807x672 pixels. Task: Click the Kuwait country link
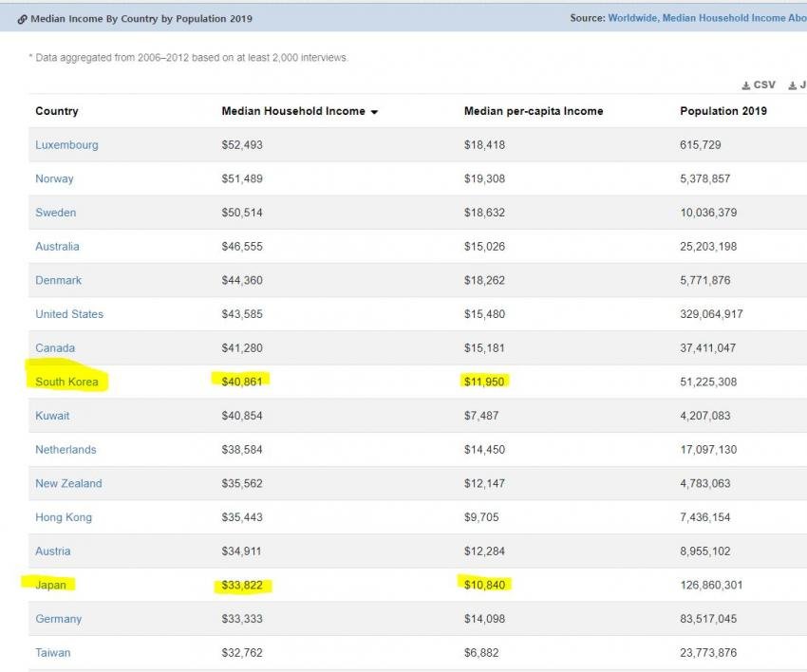tap(52, 416)
